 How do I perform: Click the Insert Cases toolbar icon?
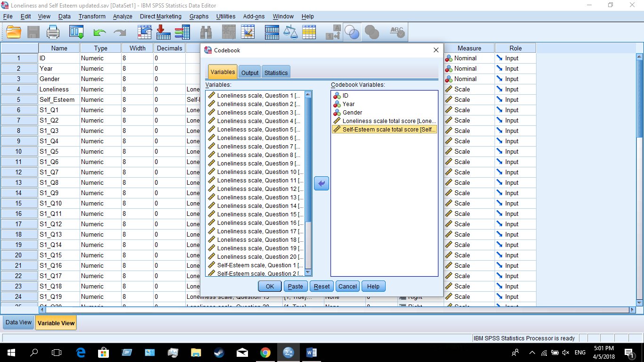(229, 32)
